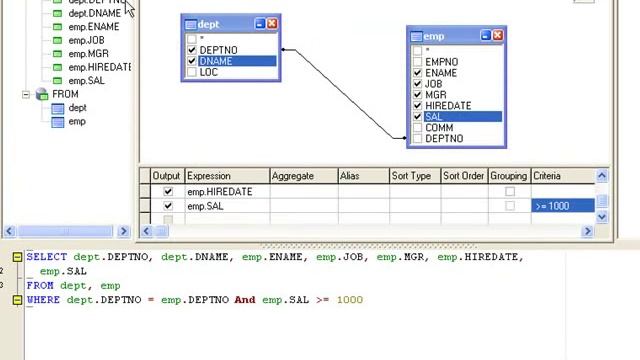The width and height of the screenshot is (640, 360).
Task: Click the Aggregate cell of emp.SAL row
Action: click(304, 206)
